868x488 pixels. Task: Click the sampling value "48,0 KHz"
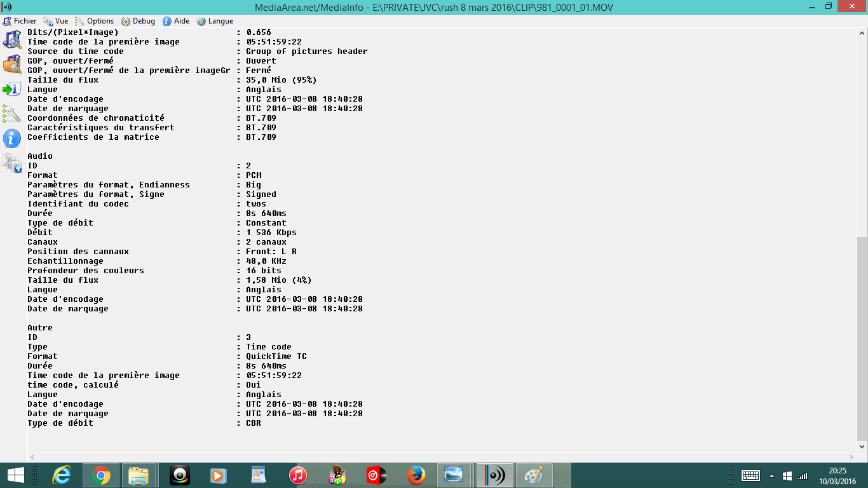[x=266, y=261]
